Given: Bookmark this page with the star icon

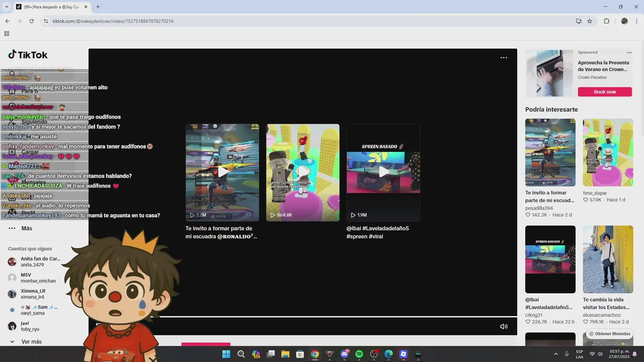Looking at the screenshot, I should pos(590,21).
